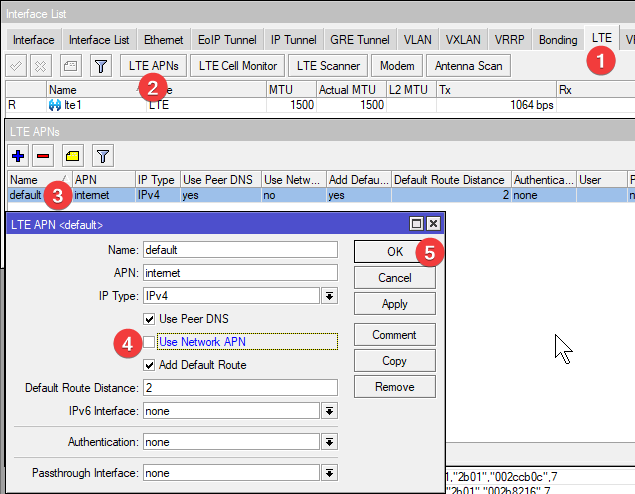Click the IPv6 Interface combo box value

[x=231, y=411]
